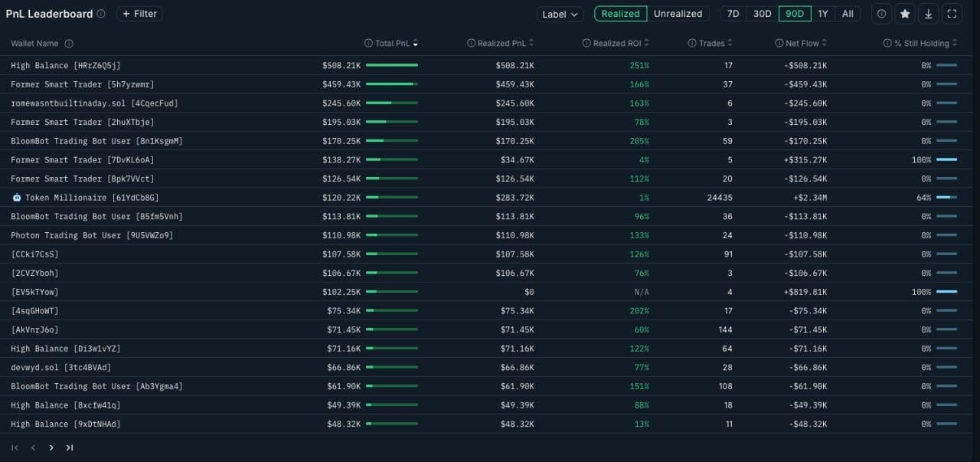
Task: Open fullscreen view of leaderboard
Action: click(x=952, y=14)
